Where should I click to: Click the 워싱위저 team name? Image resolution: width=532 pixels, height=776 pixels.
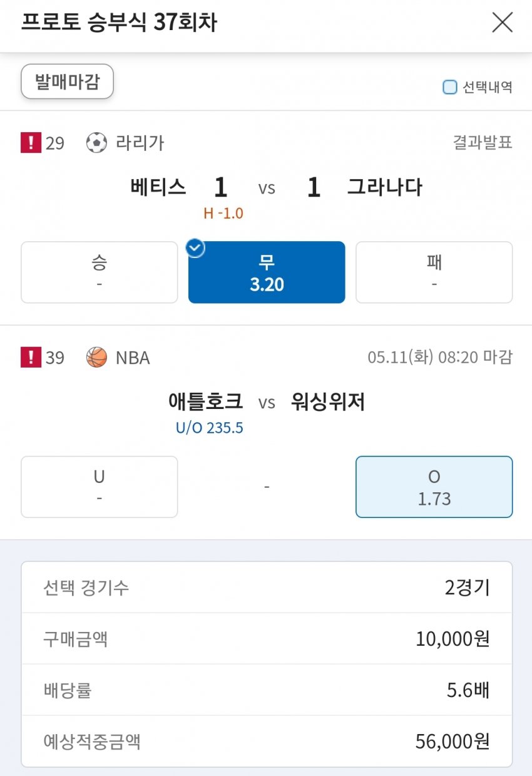click(328, 401)
